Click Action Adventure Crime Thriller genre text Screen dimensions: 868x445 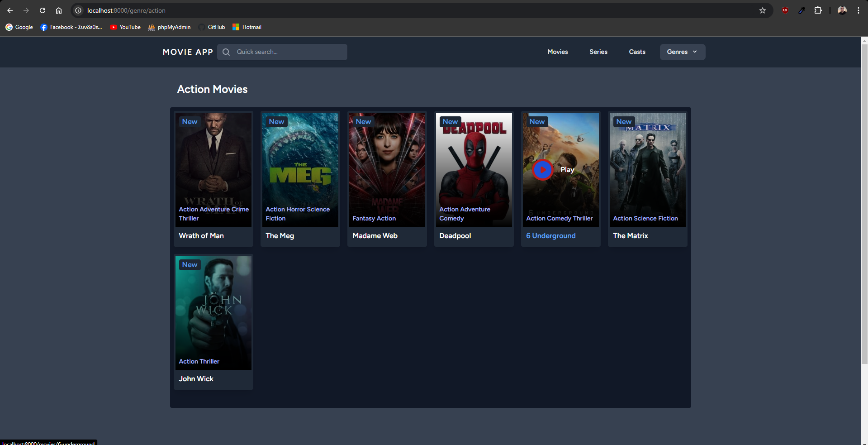point(213,214)
